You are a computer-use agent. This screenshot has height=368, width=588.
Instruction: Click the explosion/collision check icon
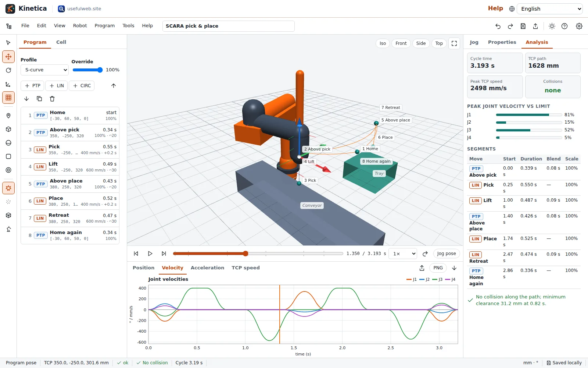click(8, 188)
